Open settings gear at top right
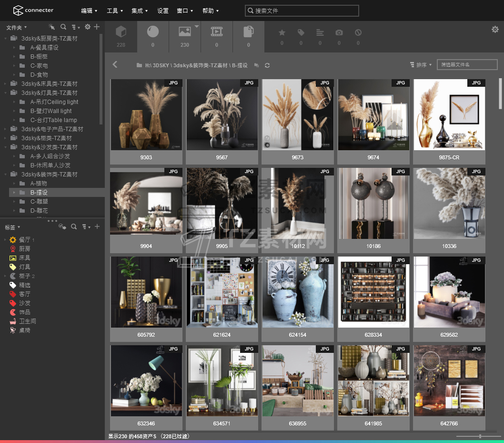The height and width of the screenshot is (443, 504). tap(495, 30)
